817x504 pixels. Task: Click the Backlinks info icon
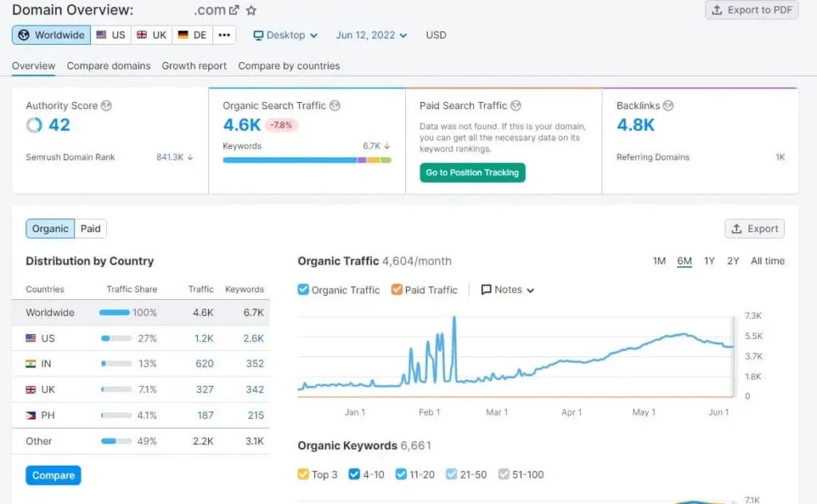[x=669, y=105]
